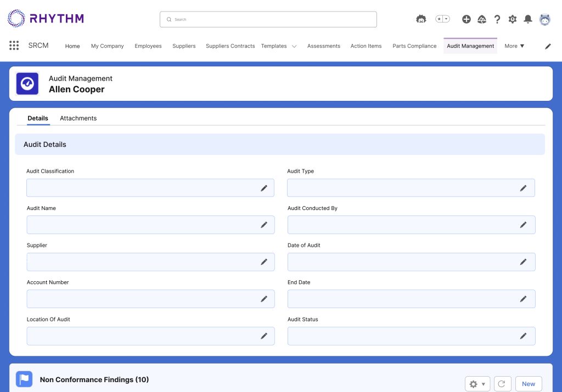This screenshot has width=562, height=392.
Task: Expand the Templates menu chevron
Action: (x=294, y=47)
